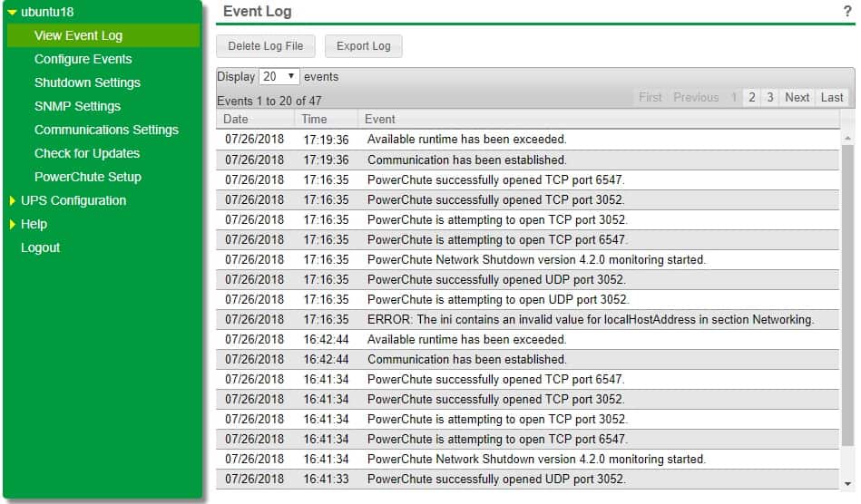Screen dimensions: 861x504
Task: Select 16:41:34 attempting to open TCP 6547
Action: point(528,440)
